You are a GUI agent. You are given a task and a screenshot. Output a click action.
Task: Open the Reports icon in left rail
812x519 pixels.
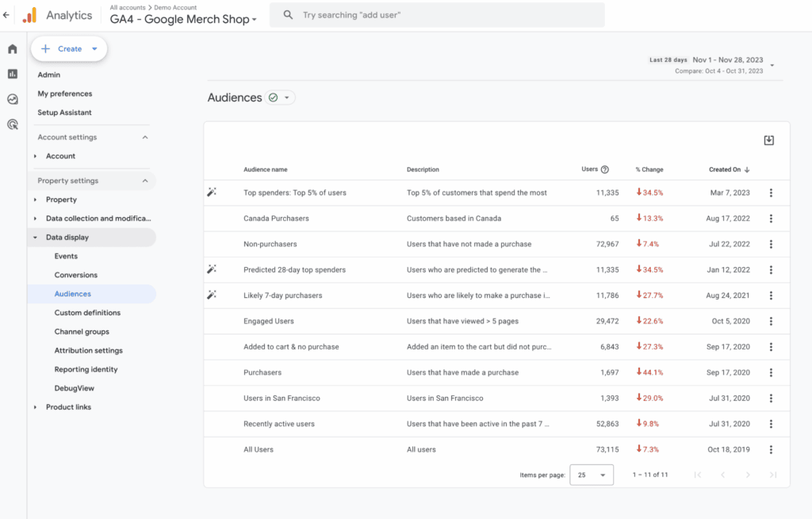click(x=13, y=74)
